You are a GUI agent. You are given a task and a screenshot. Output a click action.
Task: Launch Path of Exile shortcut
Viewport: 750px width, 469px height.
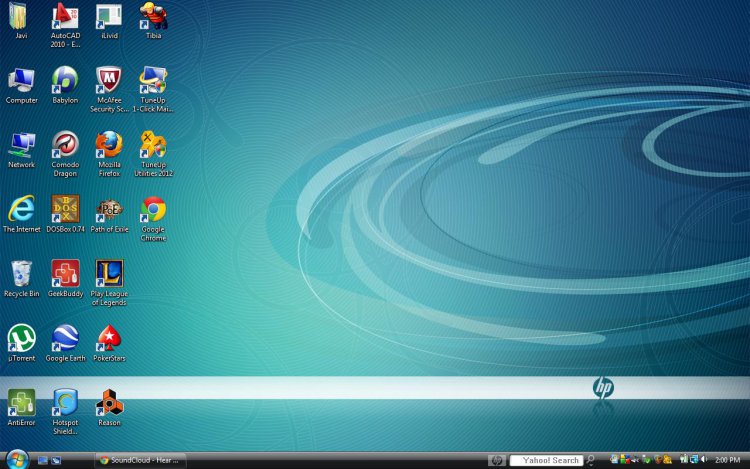tap(109, 215)
